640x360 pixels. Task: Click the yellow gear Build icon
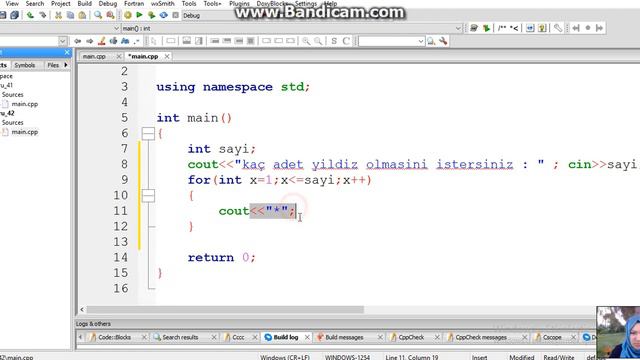pos(128,15)
